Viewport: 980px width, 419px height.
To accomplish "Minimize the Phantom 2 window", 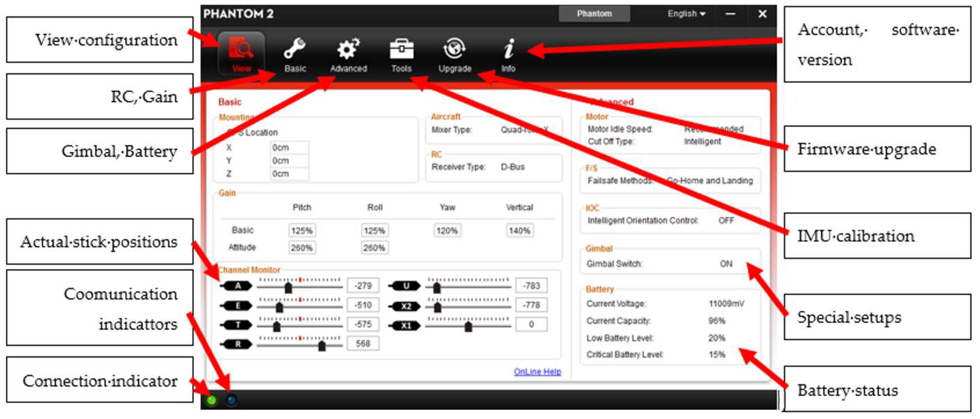I will (730, 14).
